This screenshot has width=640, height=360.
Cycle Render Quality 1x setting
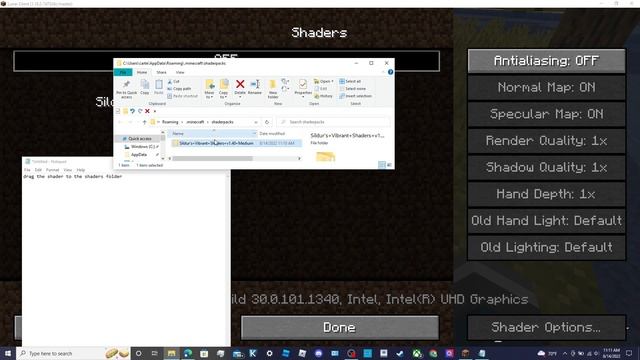click(x=546, y=141)
